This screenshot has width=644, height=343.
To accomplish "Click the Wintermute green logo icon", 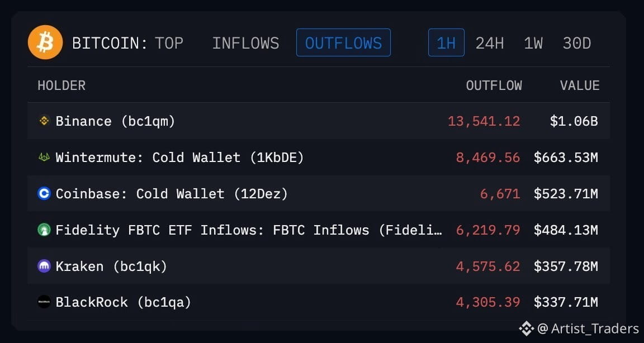I will click(x=44, y=157).
